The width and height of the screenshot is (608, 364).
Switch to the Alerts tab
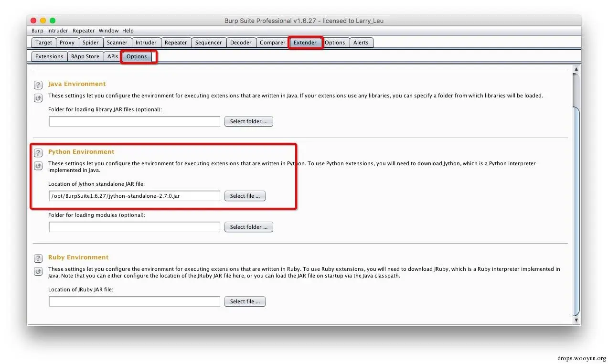(x=361, y=43)
